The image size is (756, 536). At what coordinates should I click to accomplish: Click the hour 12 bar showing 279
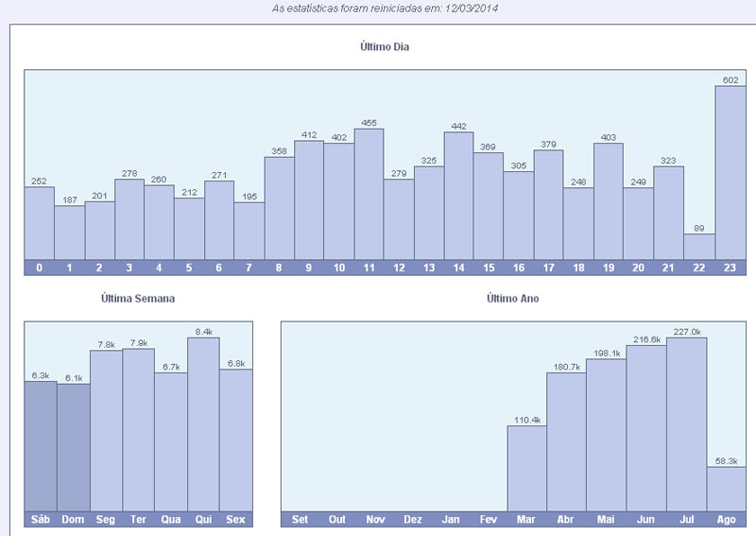[399, 219]
